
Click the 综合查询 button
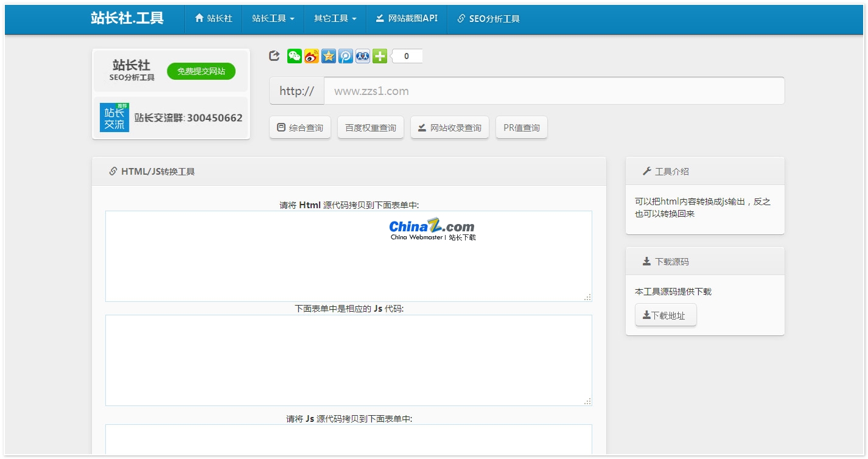coord(300,127)
